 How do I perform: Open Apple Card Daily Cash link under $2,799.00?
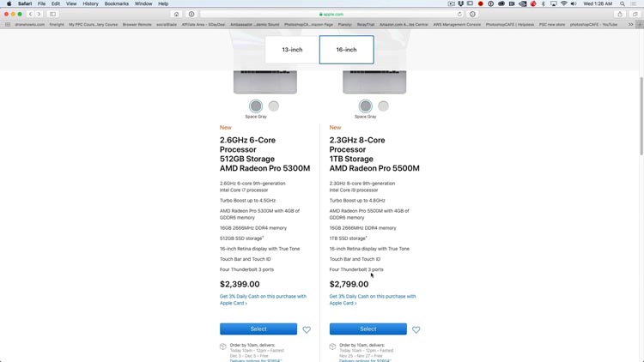click(373, 299)
